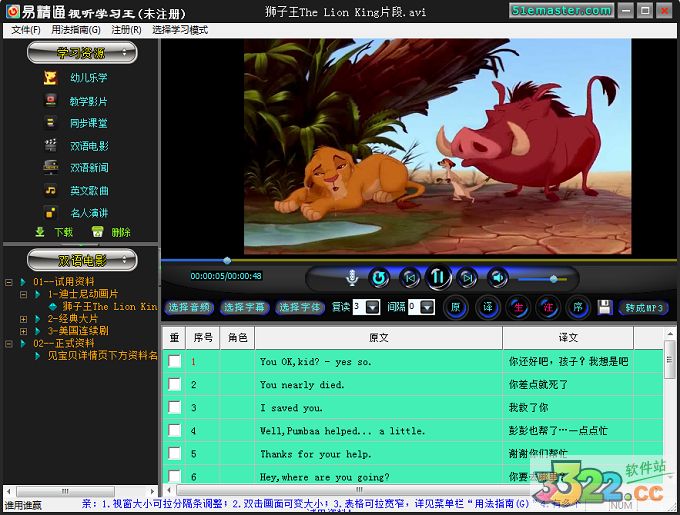Screen dimensions: 680x515
Task: Click the 选择字幕 button
Action: pos(244,307)
